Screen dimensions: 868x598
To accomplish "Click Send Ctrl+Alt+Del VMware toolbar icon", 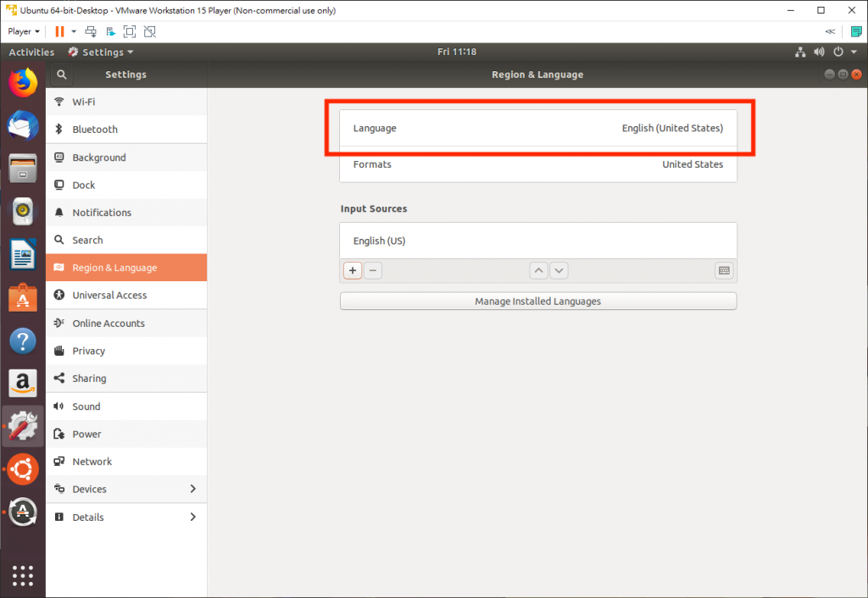I will pyautogui.click(x=91, y=31).
